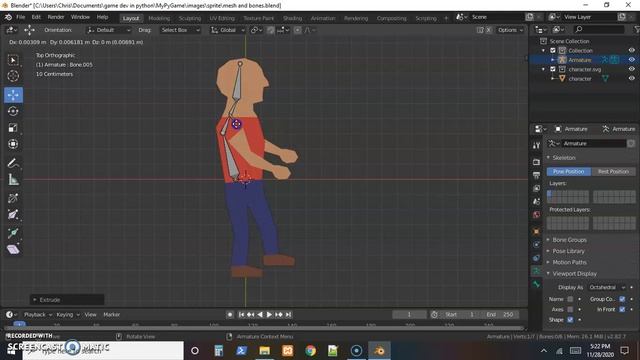The height and width of the screenshot is (360, 640).
Task: Activate the Extrude bone tool
Action: (13, 233)
